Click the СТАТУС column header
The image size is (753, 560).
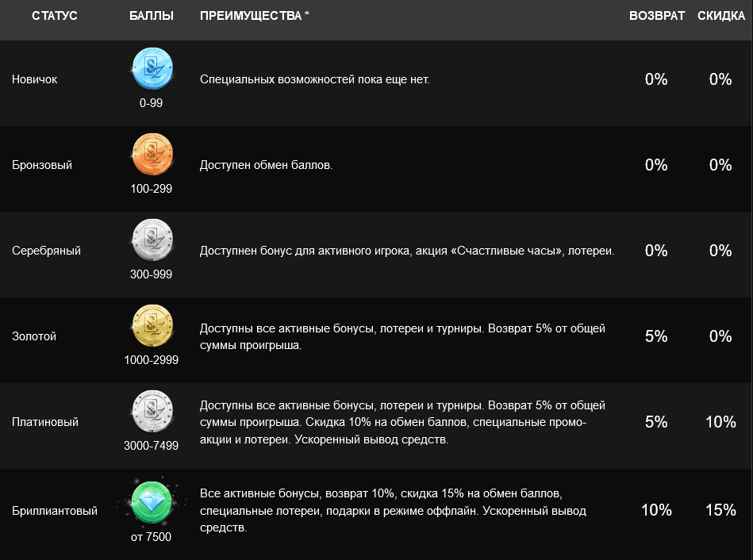pyautogui.click(x=54, y=16)
